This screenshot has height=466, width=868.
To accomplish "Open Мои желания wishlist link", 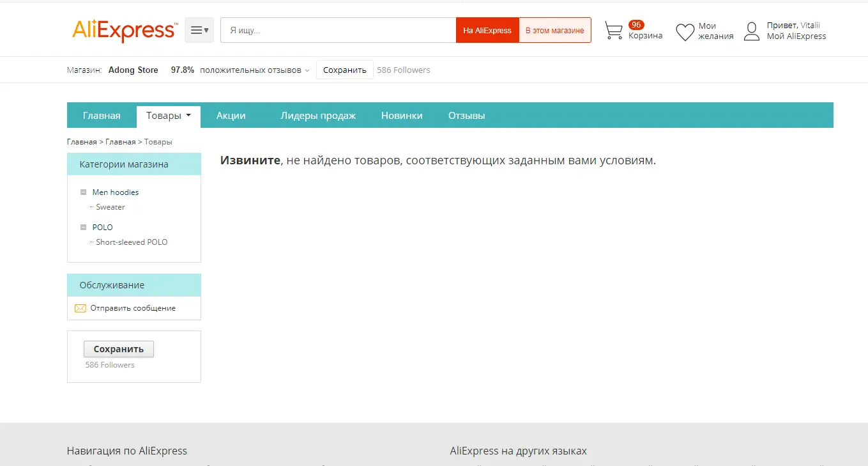I will pyautogui.click(x=716, y=31).
